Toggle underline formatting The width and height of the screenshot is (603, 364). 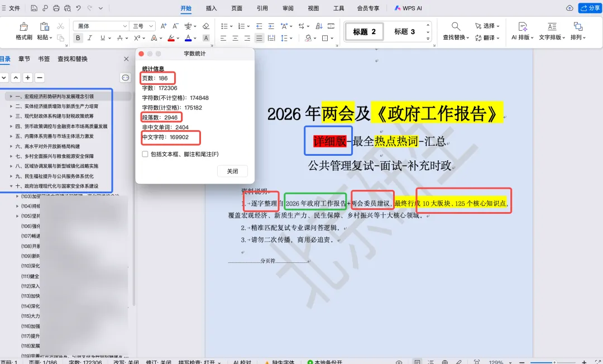pos(102,37)
